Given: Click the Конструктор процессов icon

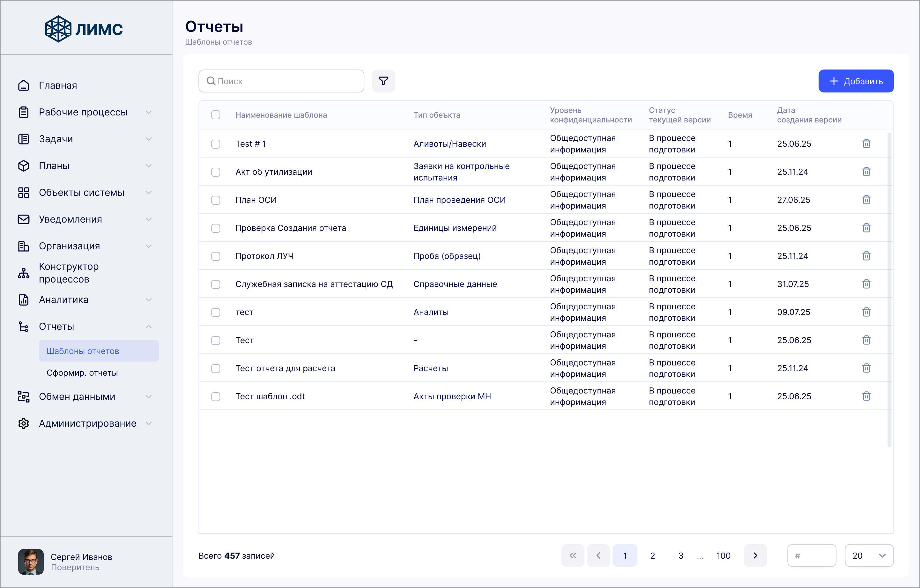Looking at the screenshot, I should [24, 273].
